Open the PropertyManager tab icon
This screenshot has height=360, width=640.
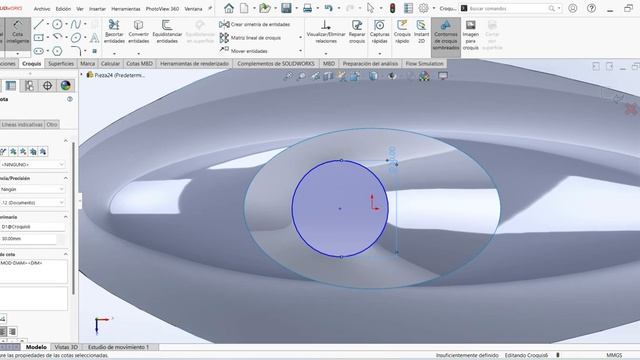11,85
